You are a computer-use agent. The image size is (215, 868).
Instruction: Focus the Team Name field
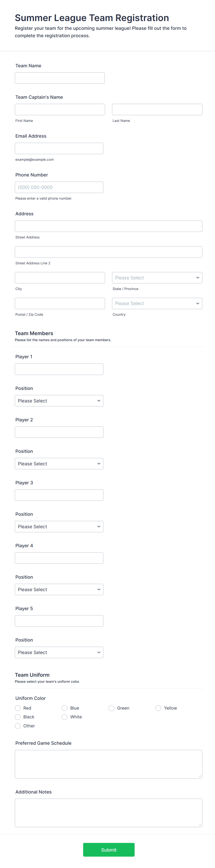[60, 78]
